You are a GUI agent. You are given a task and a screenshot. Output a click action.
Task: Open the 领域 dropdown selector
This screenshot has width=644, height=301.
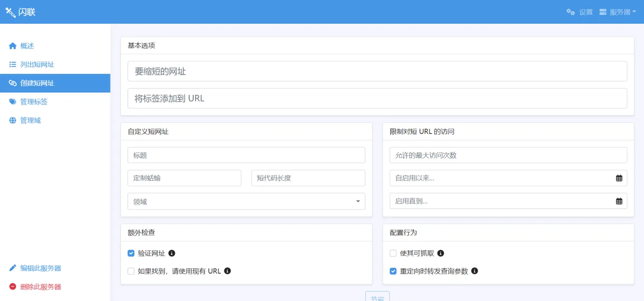[x=246, y=201]
